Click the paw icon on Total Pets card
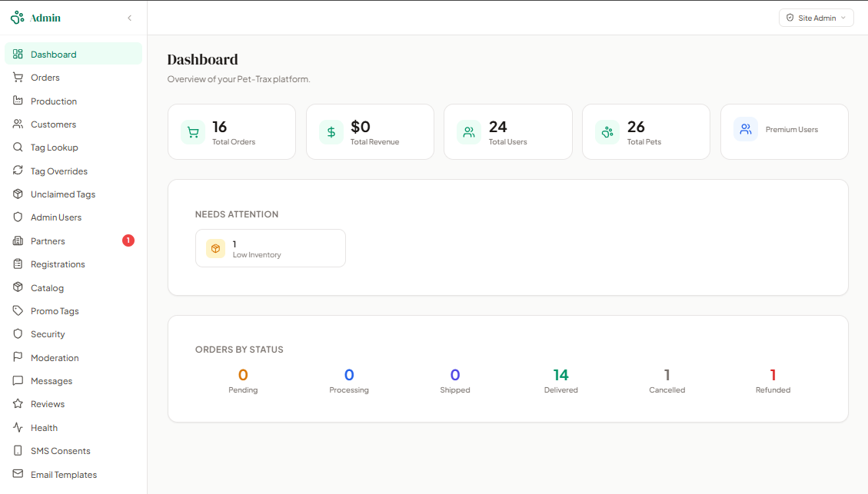Screen dimensions: 868x494 (607, 132)
